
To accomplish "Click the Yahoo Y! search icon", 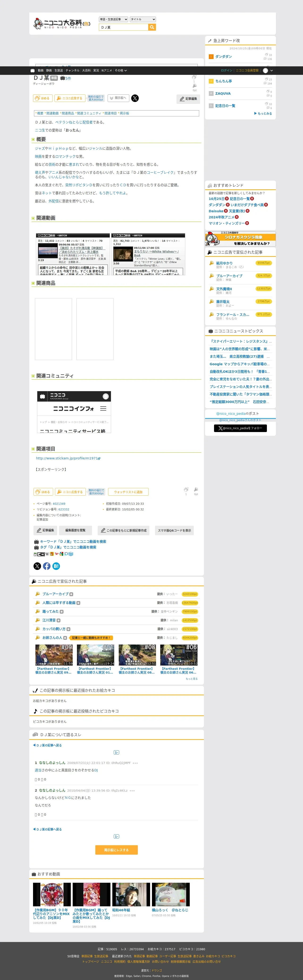I will coord(57,554).
